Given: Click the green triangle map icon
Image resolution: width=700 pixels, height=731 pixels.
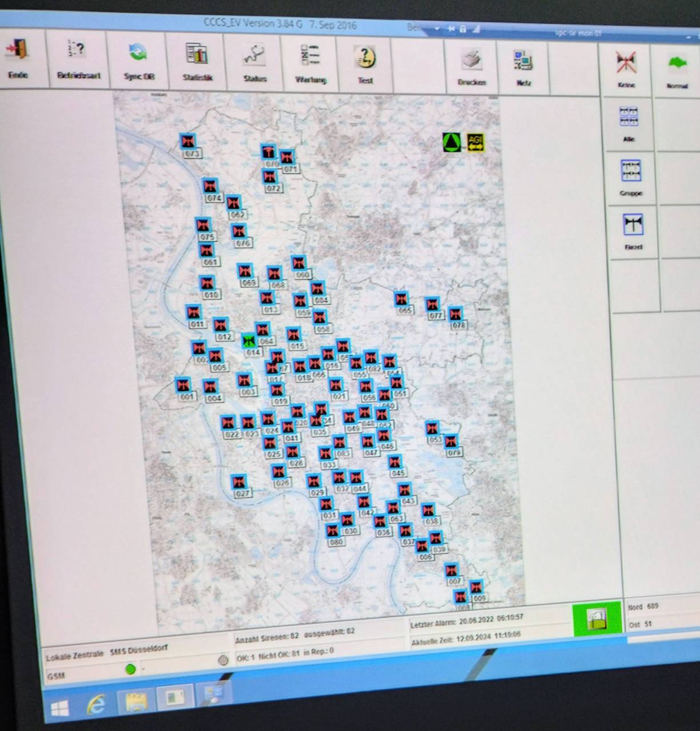Looking at the screenshot, I should pyautogui.click(x=451, y=142).
